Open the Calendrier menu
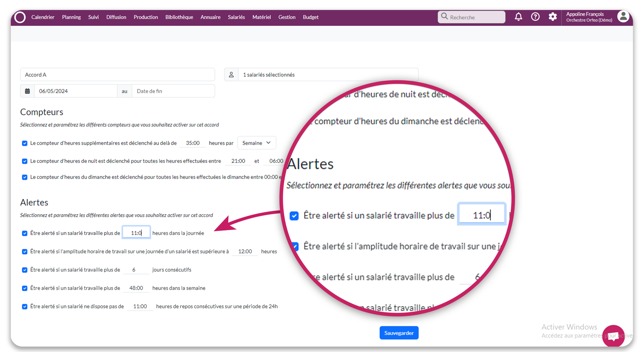The image size is (644, 352). 43,17
